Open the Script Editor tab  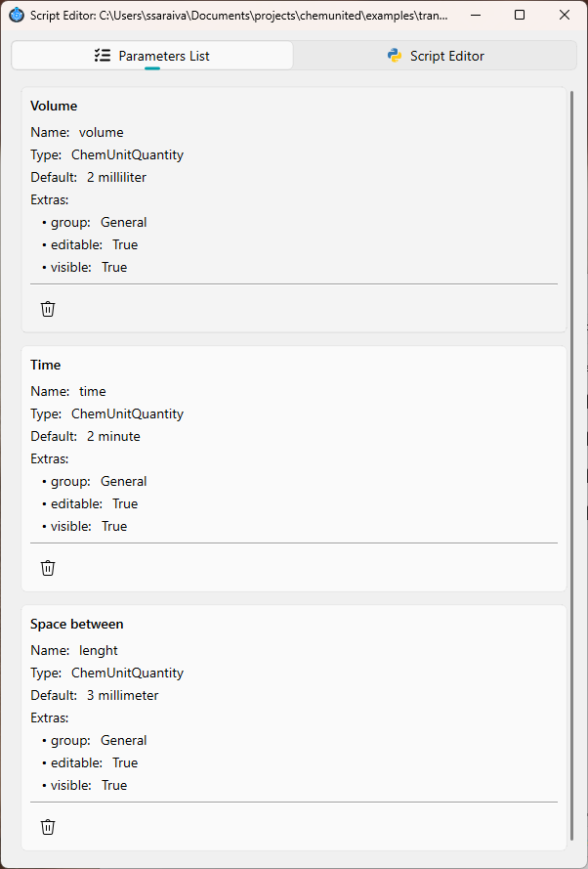pyautogui.click(x=436, y=56)
